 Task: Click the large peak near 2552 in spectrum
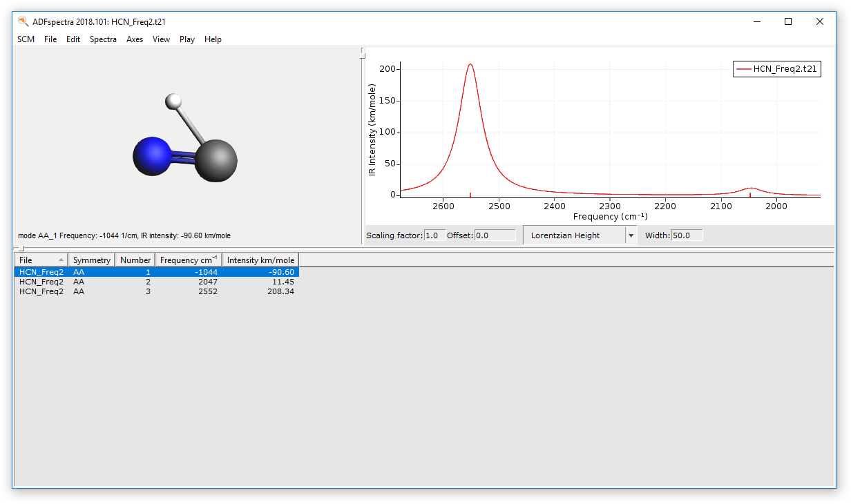(470, 65)
